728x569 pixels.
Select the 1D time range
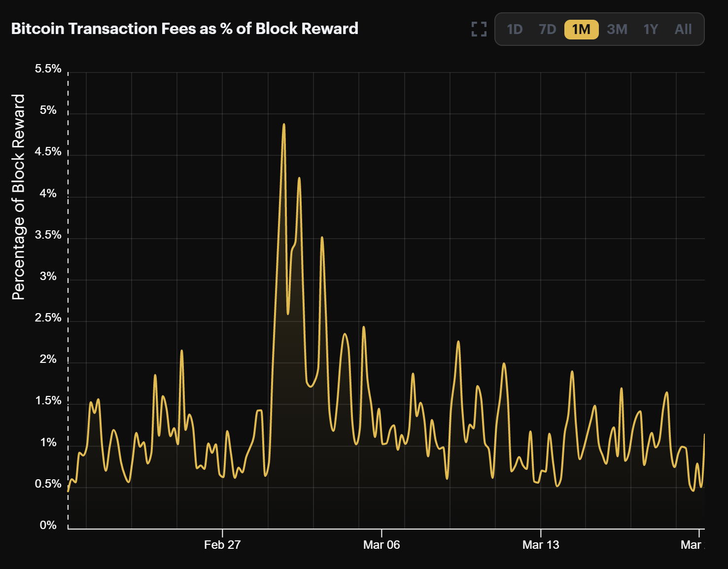pyautogui.click(x=515, y=30)
